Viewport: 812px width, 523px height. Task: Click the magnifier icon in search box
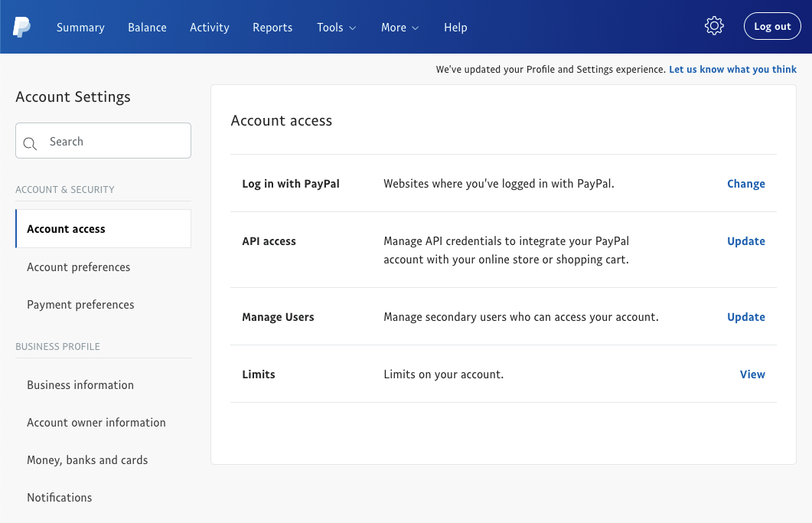(30, 144)
